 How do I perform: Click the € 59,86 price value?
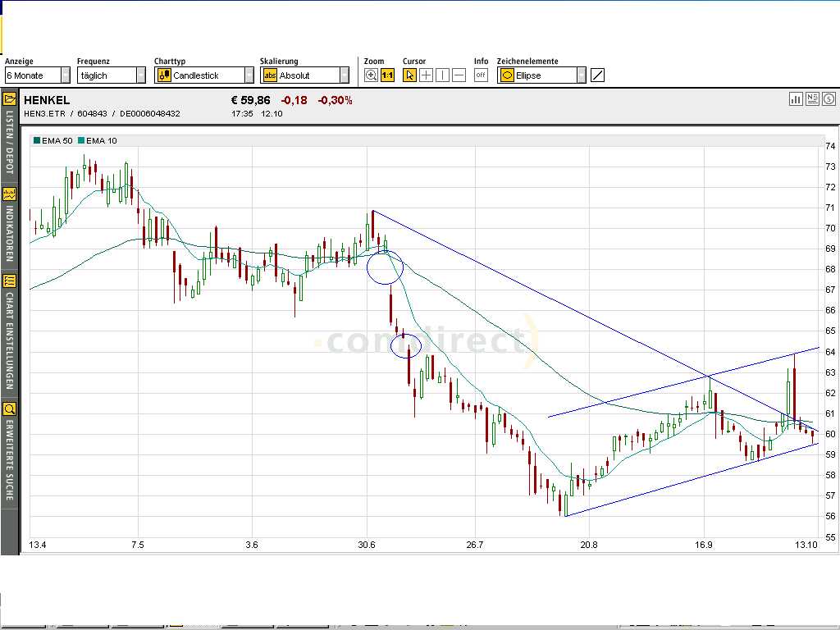[251, 100]
